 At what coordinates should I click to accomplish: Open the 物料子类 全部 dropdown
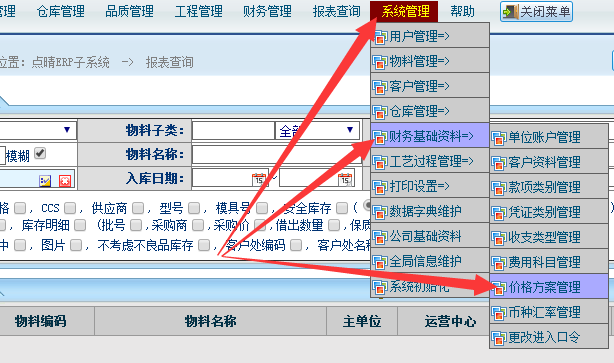[317, 130]
